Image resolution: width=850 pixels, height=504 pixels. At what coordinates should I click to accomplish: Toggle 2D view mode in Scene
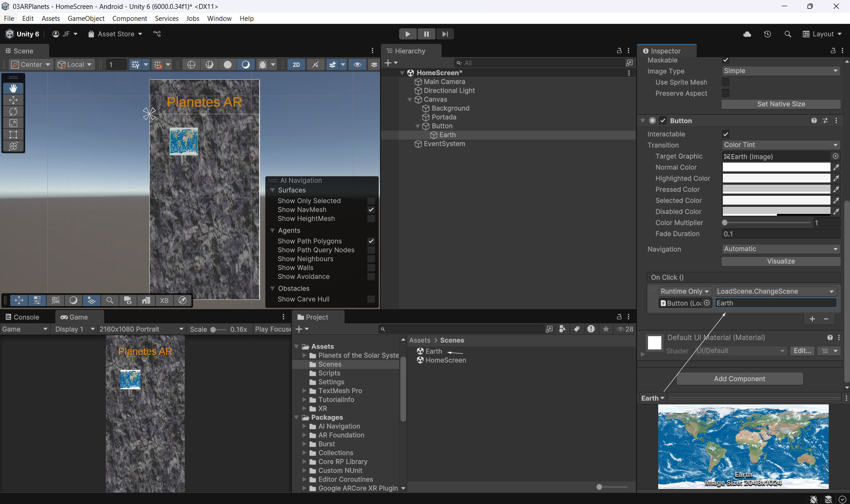(296, 65)
